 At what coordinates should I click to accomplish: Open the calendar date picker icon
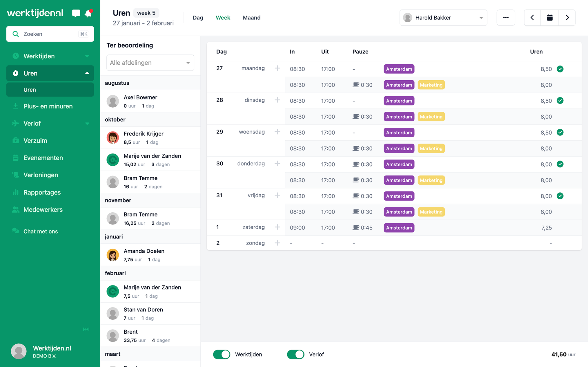click(x=549, y=18)
